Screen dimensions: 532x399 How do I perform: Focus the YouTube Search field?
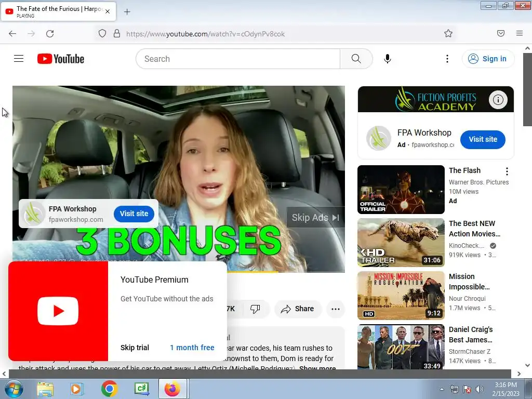point(238,59)
